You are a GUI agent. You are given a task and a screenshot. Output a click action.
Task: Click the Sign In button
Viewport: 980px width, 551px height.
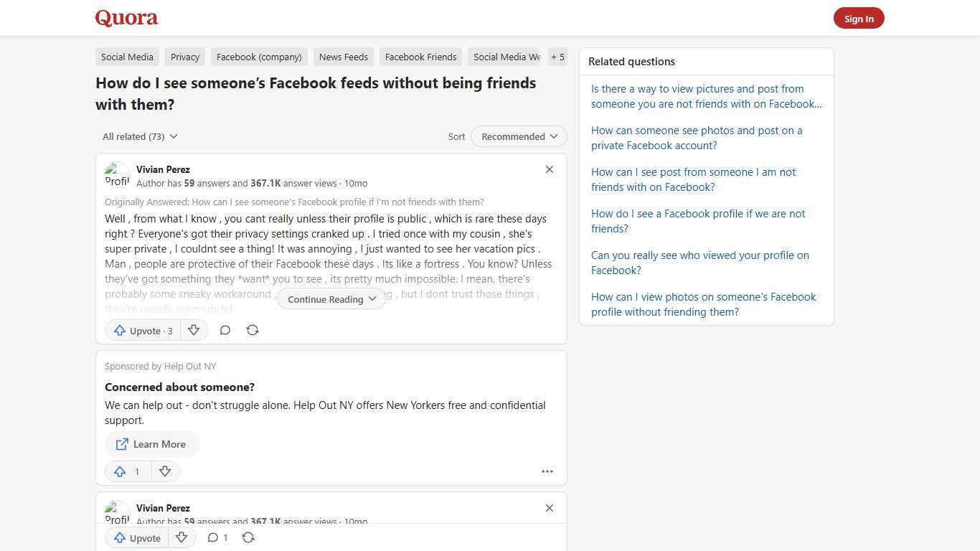click(x=859, y=18)
